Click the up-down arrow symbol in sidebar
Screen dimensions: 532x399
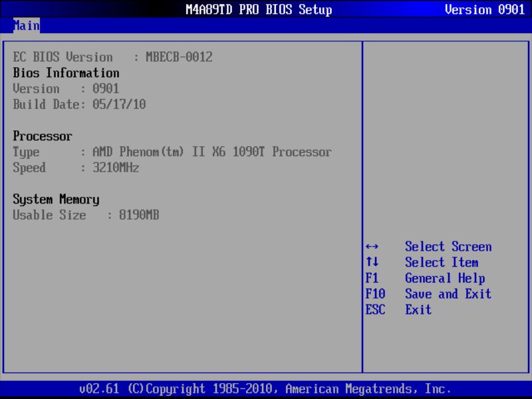click(370, 262)
